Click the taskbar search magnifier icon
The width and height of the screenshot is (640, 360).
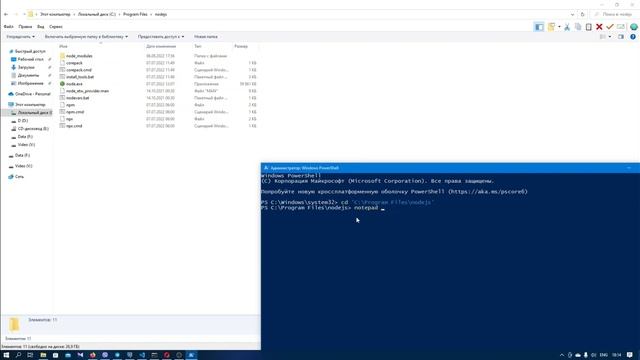point(18,355)
